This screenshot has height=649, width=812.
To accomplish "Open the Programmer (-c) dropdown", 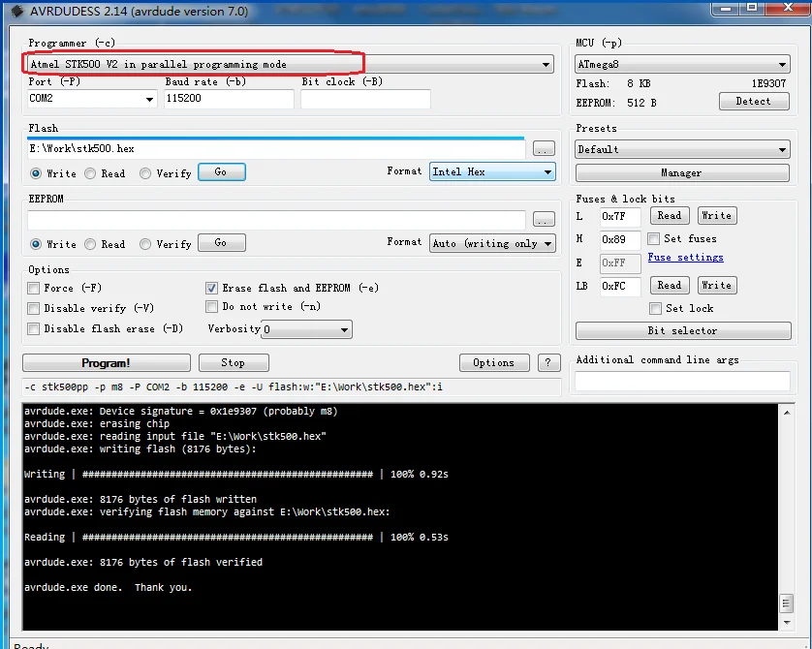I will pos(289,64).
